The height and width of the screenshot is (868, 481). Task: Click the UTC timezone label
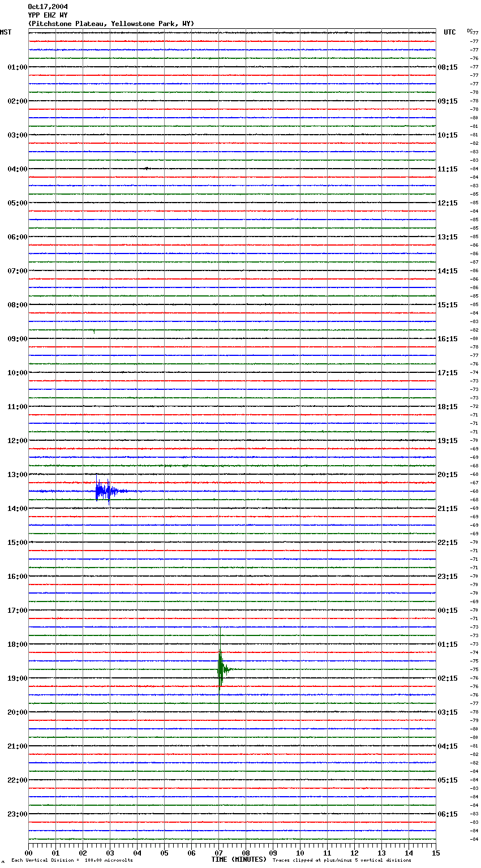coord(450,32)
